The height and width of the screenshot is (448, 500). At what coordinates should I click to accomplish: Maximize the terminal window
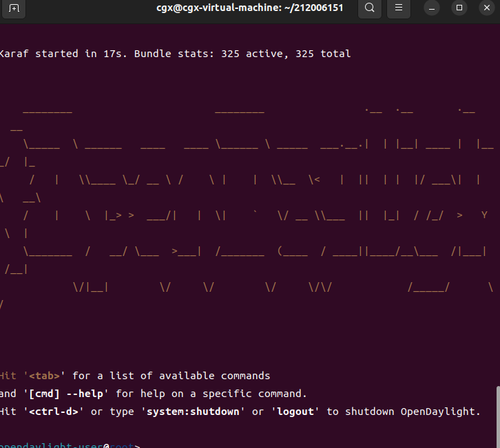pyautogui.click(x=459, y=8)
